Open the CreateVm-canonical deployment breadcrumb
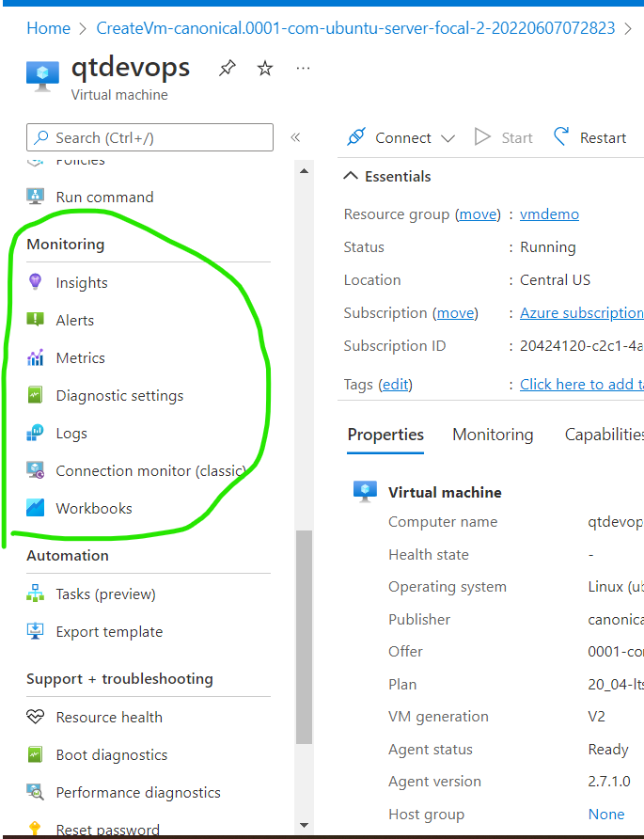This screenshot has height=839, width=644. pyautogui.click(x=355, y=28)
